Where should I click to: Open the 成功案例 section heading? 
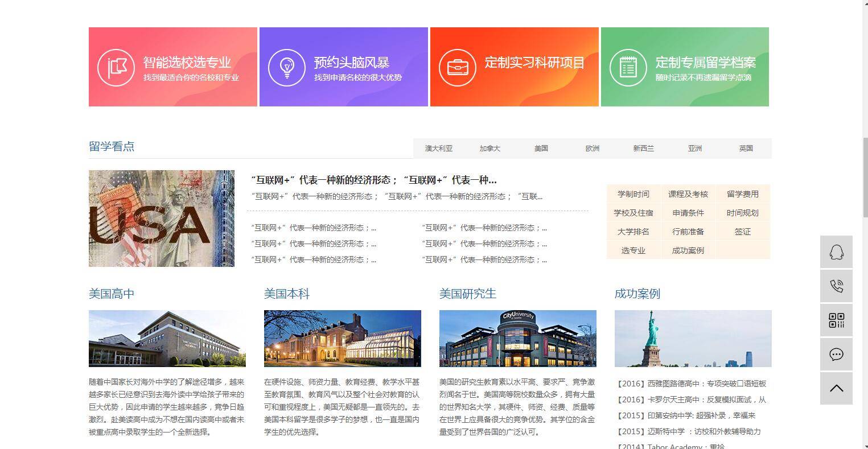(637, 294)
